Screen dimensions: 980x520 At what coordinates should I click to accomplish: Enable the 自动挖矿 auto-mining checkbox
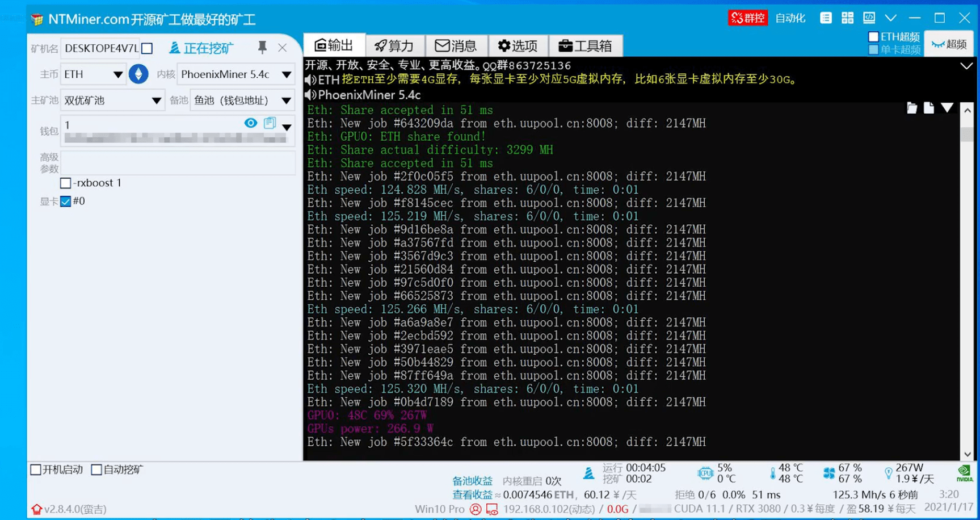97,470
